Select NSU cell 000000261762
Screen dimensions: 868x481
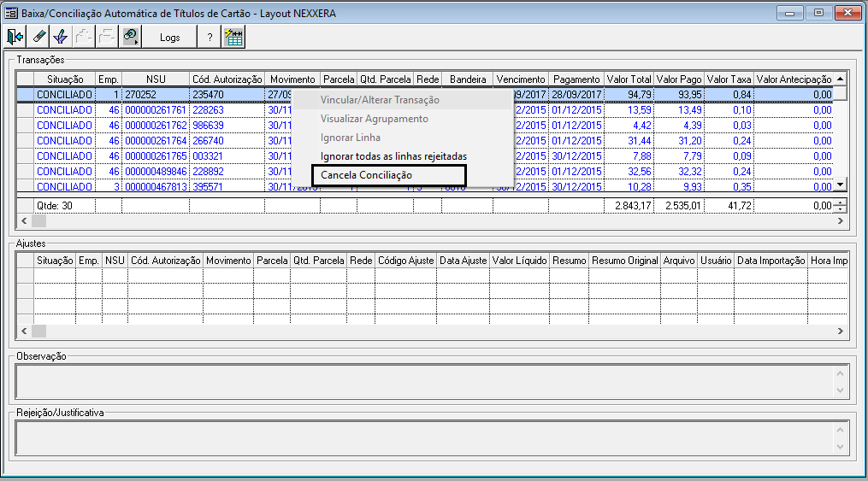(156, 126)
